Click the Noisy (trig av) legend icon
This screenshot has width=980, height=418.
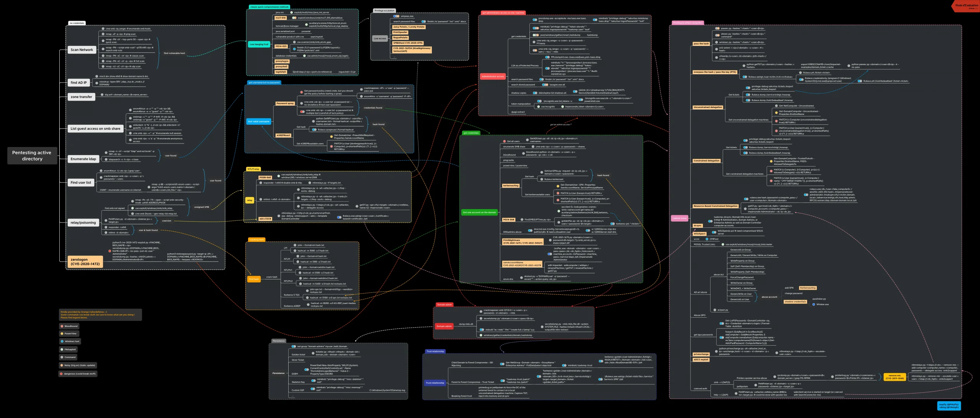click(x=62, y=365)
